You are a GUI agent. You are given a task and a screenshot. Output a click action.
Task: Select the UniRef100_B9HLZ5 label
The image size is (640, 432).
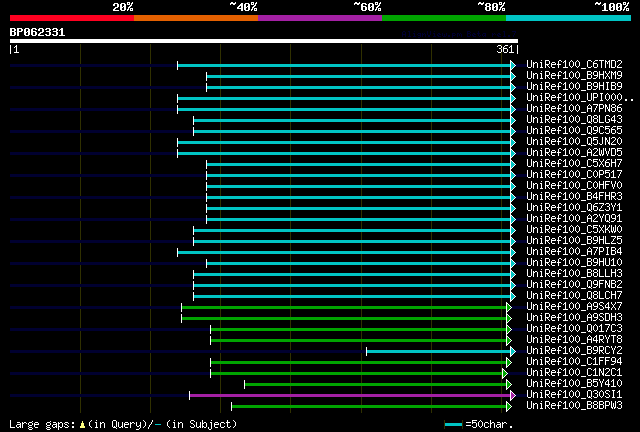coord(574,241)
